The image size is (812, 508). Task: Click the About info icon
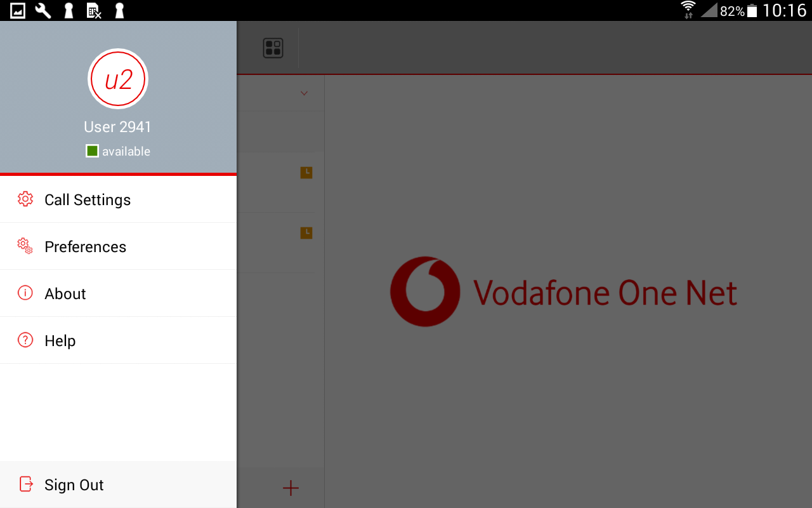pyautogui.click(x=25, y=293)
